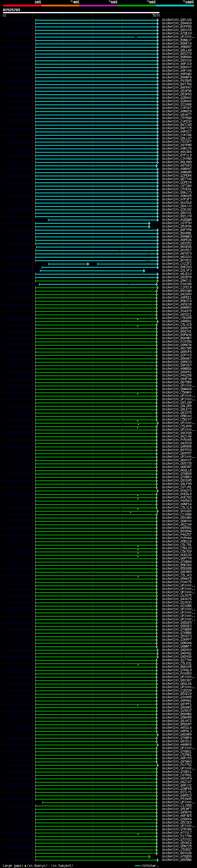
Task: Select label UniRef100_P46257
Action: coord(176,535)
